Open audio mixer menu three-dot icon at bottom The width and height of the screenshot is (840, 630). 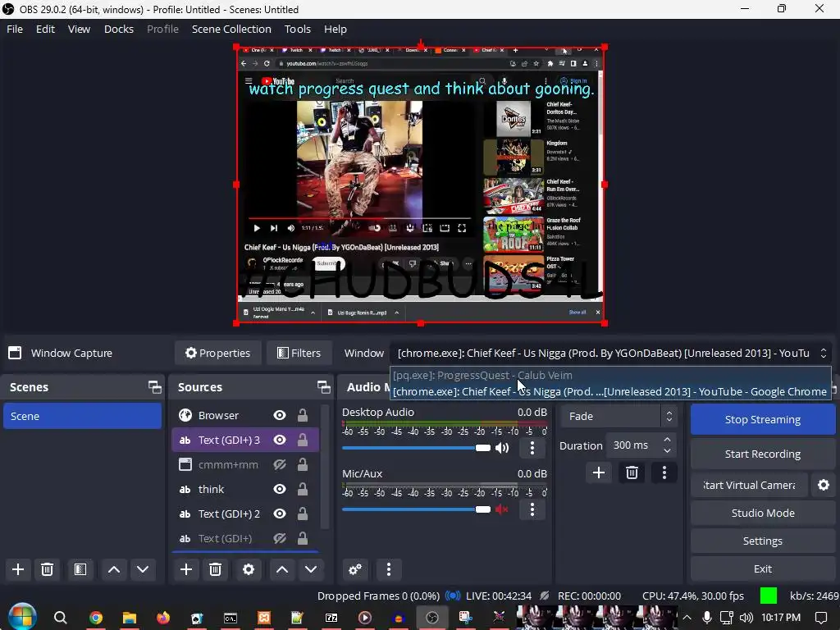[x=389, y=569]
